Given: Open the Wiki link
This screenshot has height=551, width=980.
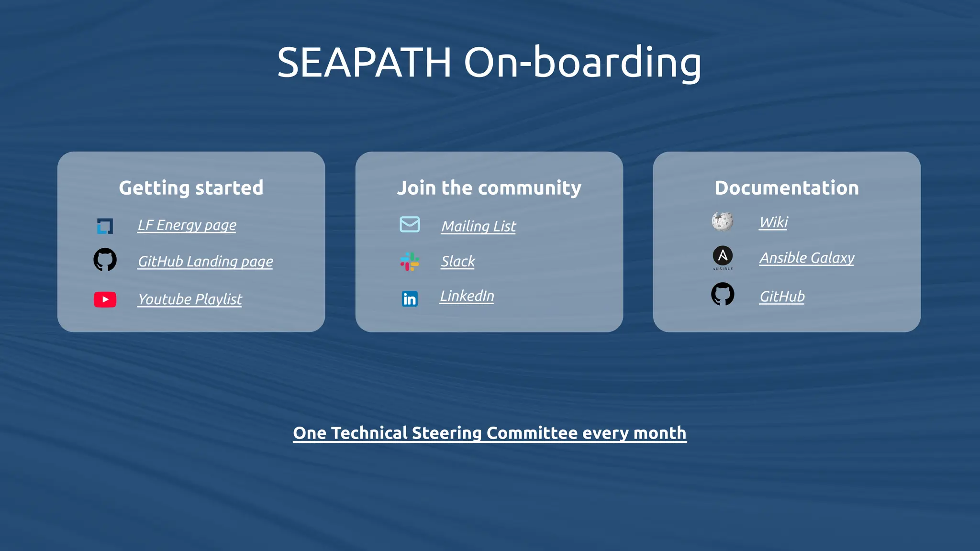Looking at the screenshot, I should tap(773, 222).
